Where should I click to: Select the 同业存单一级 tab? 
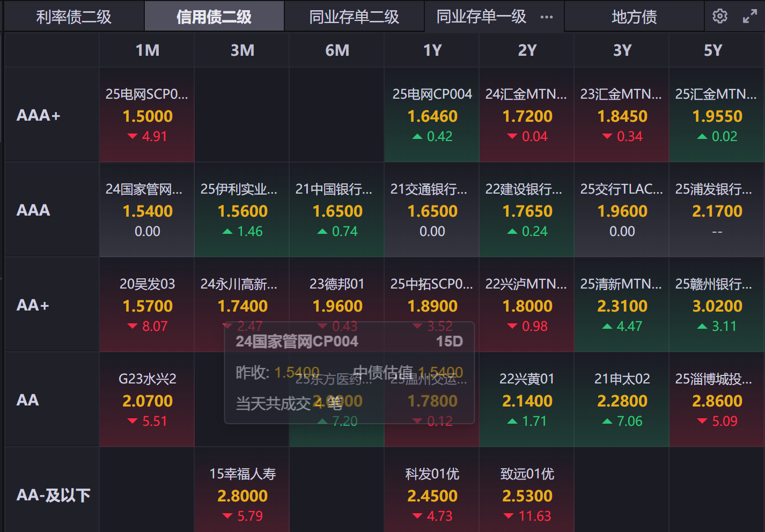click(x=481, y=17)
